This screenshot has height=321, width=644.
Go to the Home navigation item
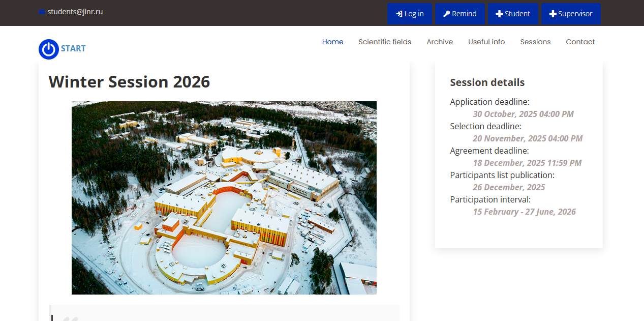[x=332, y=42]
